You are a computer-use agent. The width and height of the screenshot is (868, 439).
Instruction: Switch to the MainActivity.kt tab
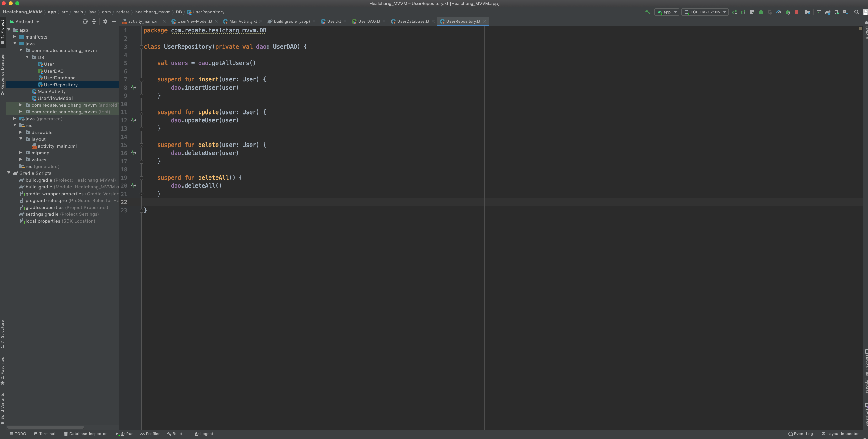pos(243,21)
